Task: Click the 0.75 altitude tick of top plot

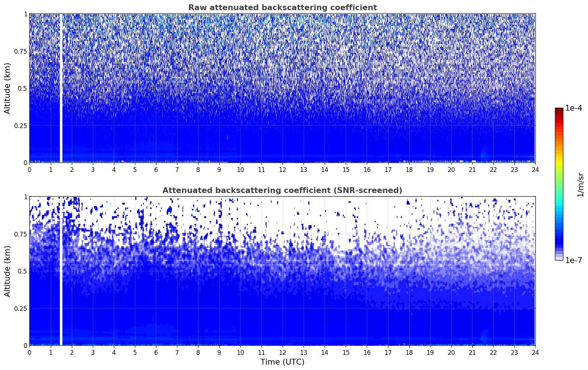Action: [20, 51]
